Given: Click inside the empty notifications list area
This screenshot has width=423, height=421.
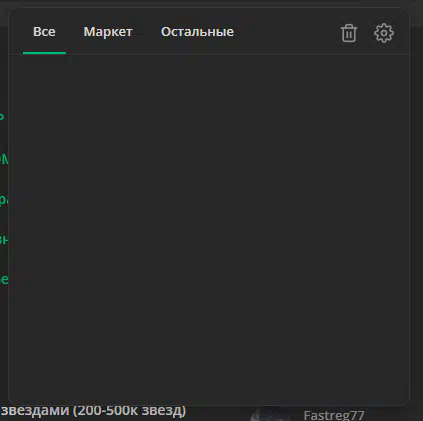Looking at the screenshot, I should point(209,230).
